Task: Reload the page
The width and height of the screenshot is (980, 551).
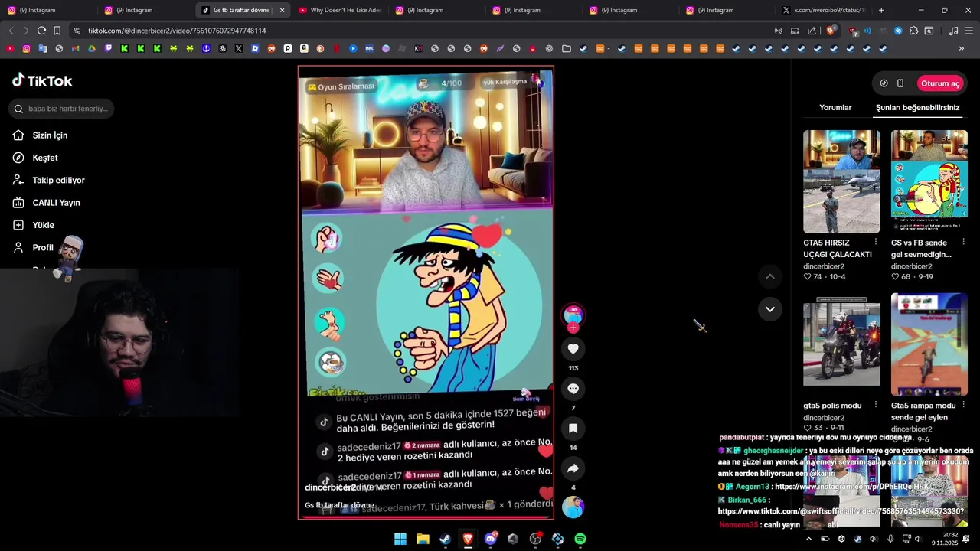Action: (x=41, y=31)
